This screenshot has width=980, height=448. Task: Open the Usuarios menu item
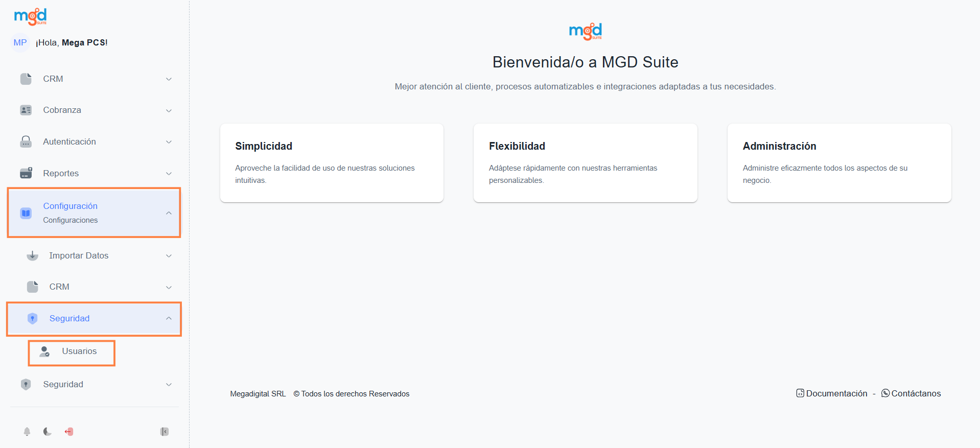pyautogui.click(x=79, y=351)
